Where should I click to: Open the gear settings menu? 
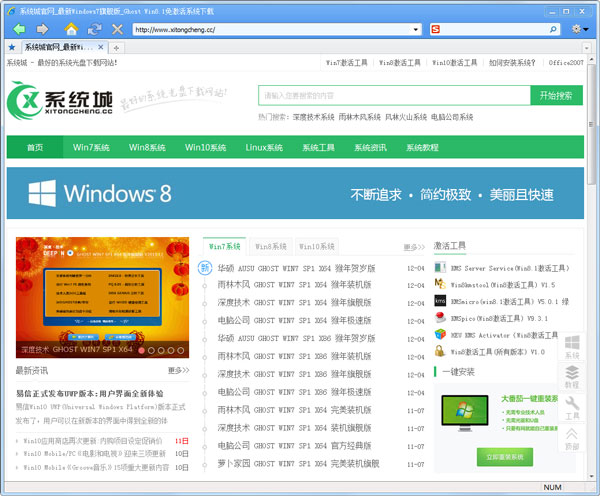click(x=579, y=29)
